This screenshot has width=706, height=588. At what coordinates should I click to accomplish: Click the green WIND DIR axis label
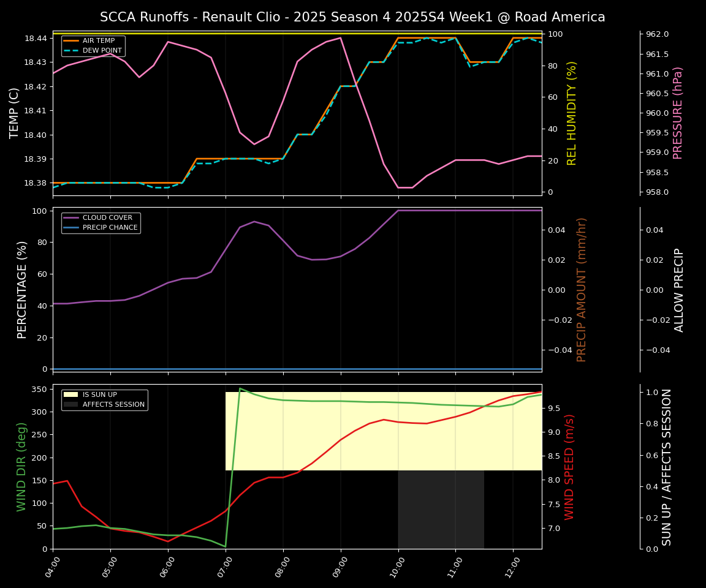[21, 468]
